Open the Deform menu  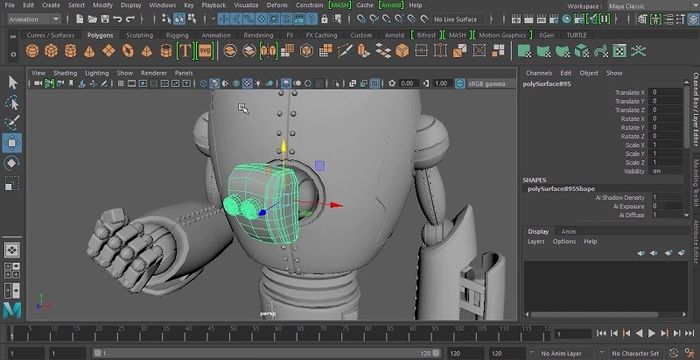[277, 5]
